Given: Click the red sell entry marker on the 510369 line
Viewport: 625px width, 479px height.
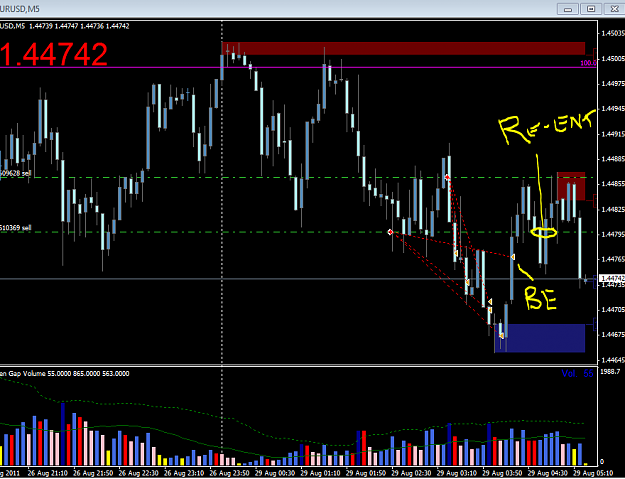Looking at the screenshot, I should point(390,232).
